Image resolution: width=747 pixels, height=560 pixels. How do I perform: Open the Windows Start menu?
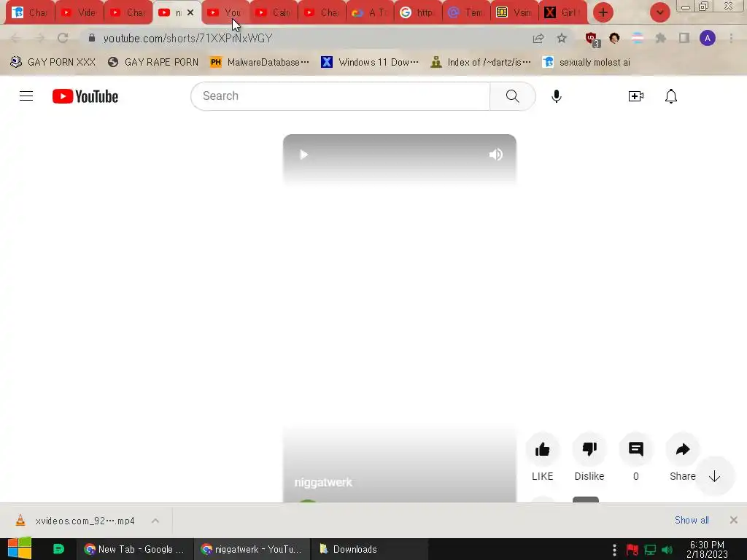click(x=20, y=548)
